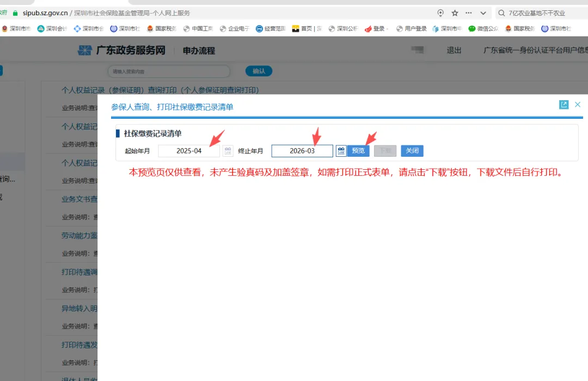Open 广东省统一身份认证平台用户信息
Screen dimensions: 588x381
[x=536, y=50]
